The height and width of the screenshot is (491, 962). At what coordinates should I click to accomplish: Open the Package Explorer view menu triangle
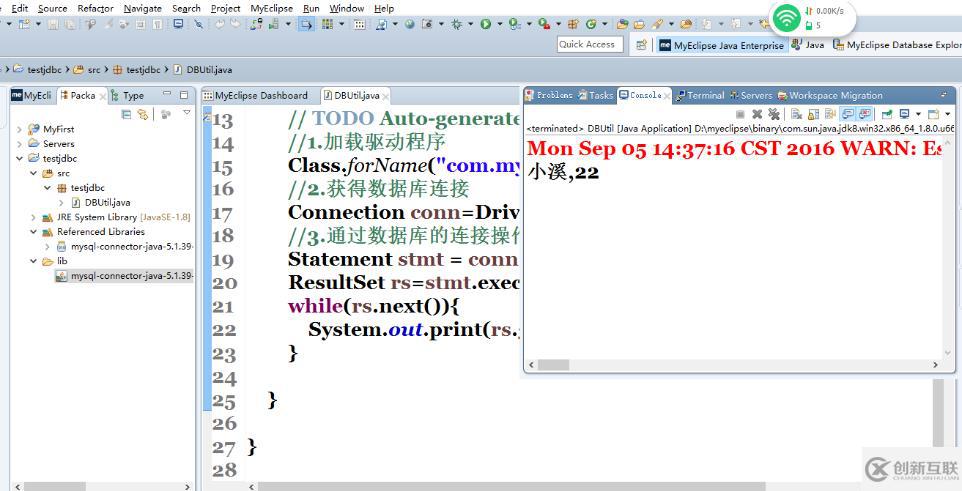pos(187,112)
